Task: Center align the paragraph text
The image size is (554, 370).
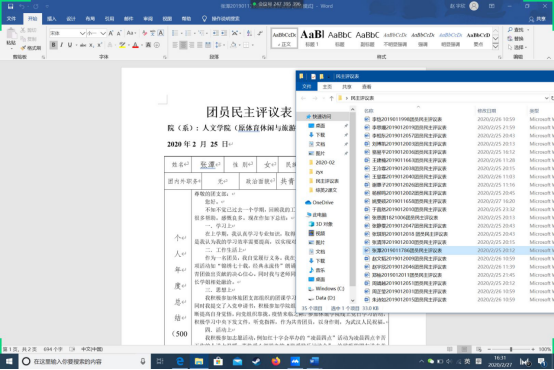Action: click(x=183, y=45)
